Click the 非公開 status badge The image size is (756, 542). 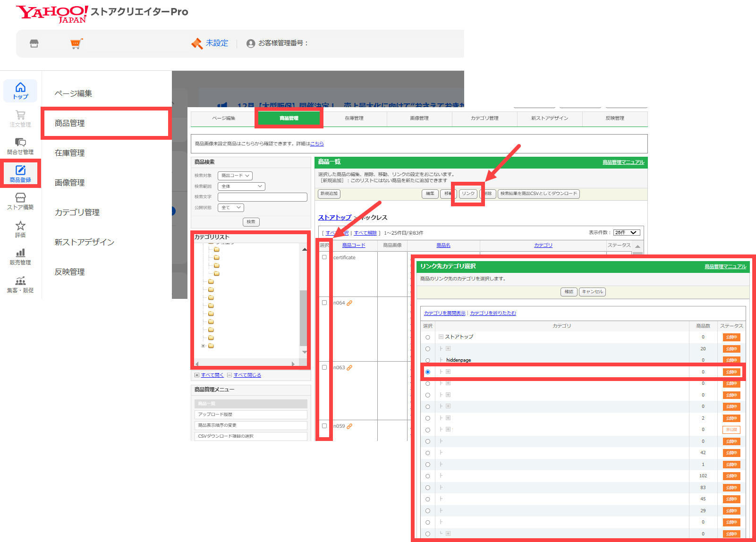point(731,430)
